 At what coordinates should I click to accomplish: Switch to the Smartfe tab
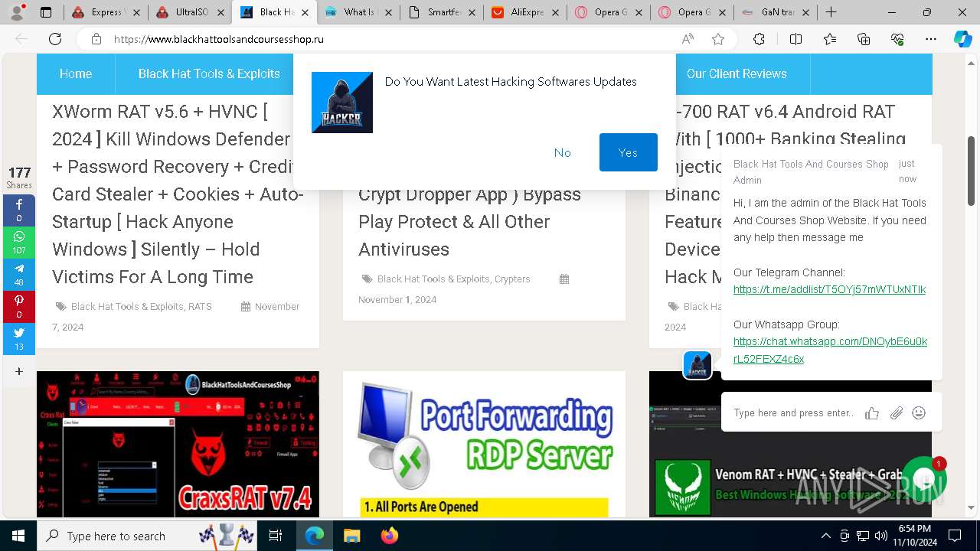pyautogui.click(x=443, y=12)
